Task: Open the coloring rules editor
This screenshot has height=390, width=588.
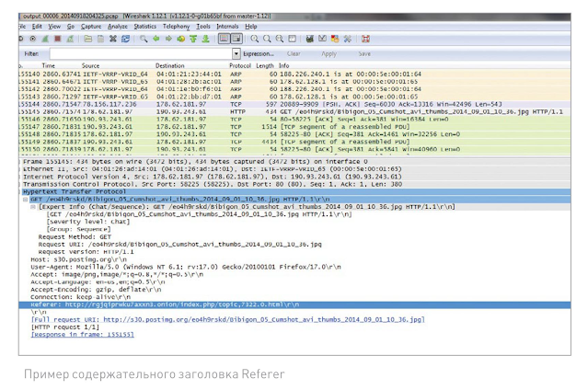Action: tap(335, 39)
